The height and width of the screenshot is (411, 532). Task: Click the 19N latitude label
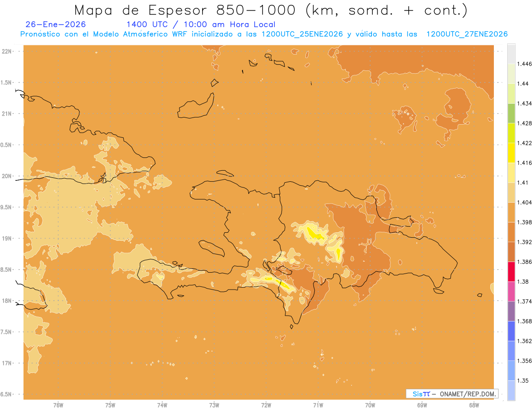tap(7, 239)
